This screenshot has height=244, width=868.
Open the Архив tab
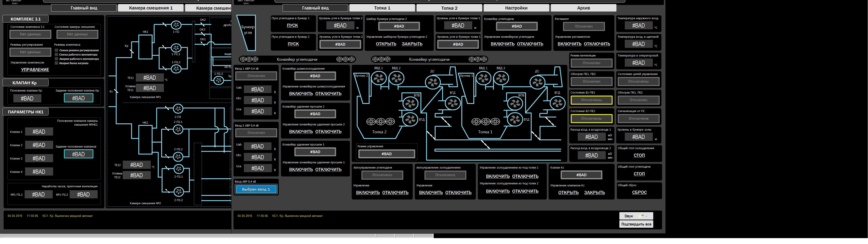tap(583, 8)
